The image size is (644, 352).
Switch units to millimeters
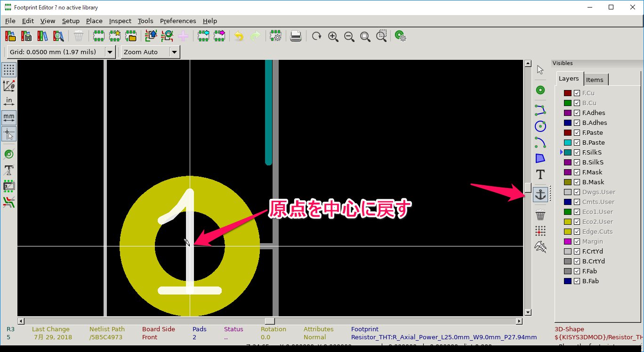point(9,117)
